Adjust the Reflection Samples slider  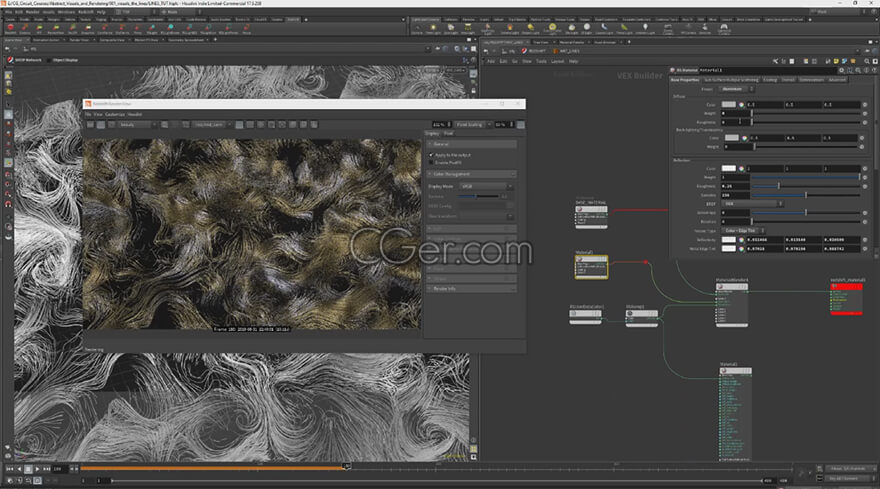tap(805, 195)
